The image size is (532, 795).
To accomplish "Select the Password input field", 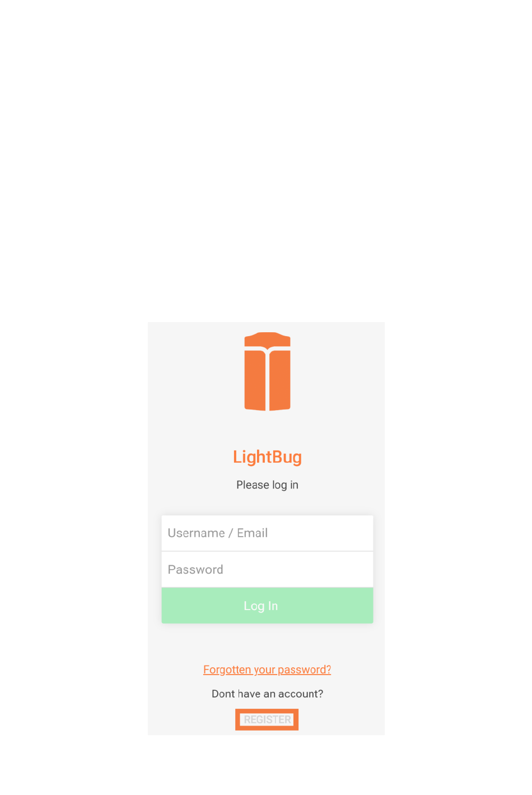I will (267, 569).
